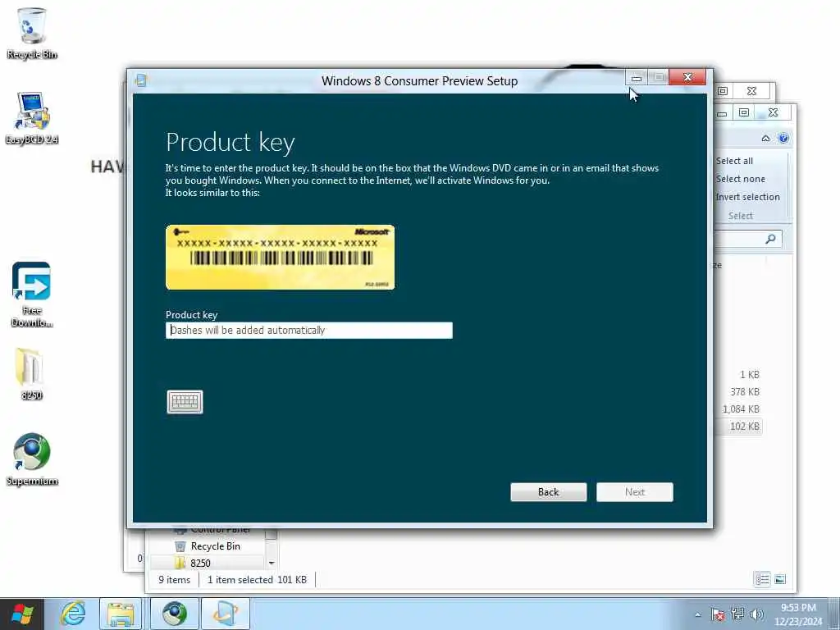
Task: Click the 102 KB file size row
Action: pos(745,427)
